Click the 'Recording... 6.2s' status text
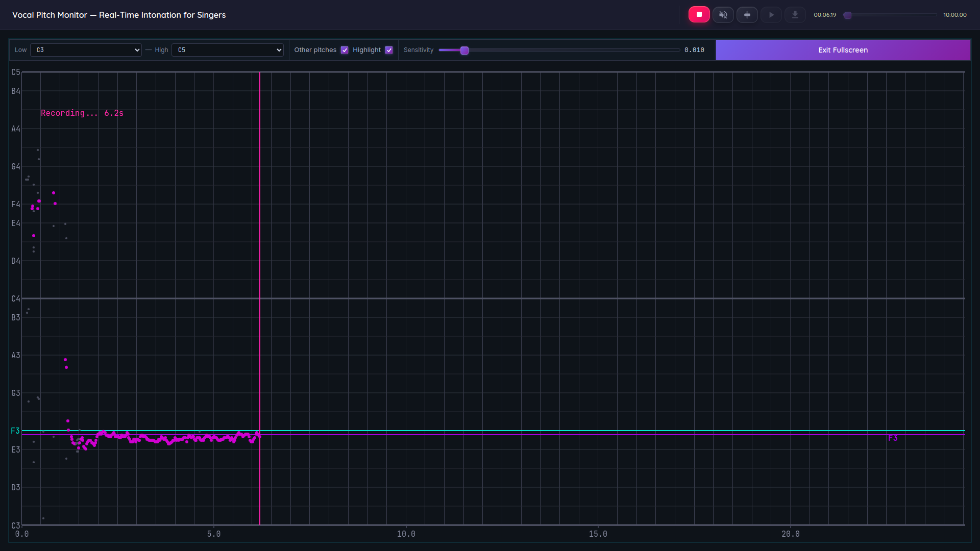This screenshot has height=551, width=980. [82, 113]
